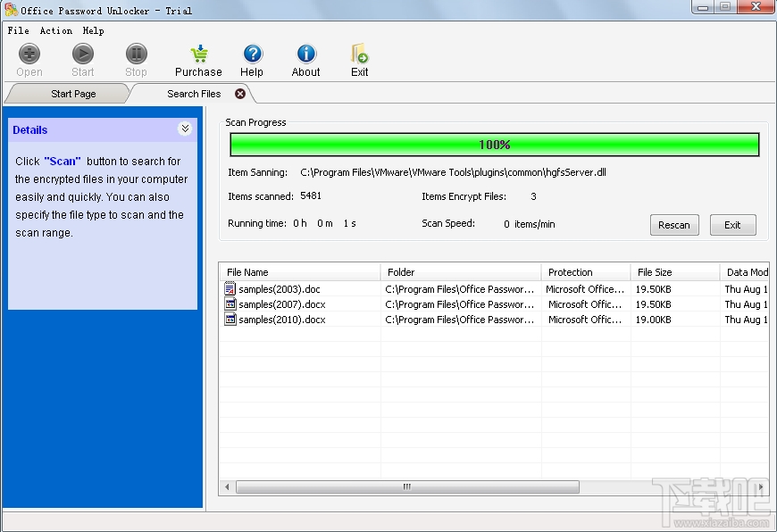Select the samples(2003).doc file icon
The width and height of the screenshot is (777, 532).
pyautogui.click(x=231, y=288)
